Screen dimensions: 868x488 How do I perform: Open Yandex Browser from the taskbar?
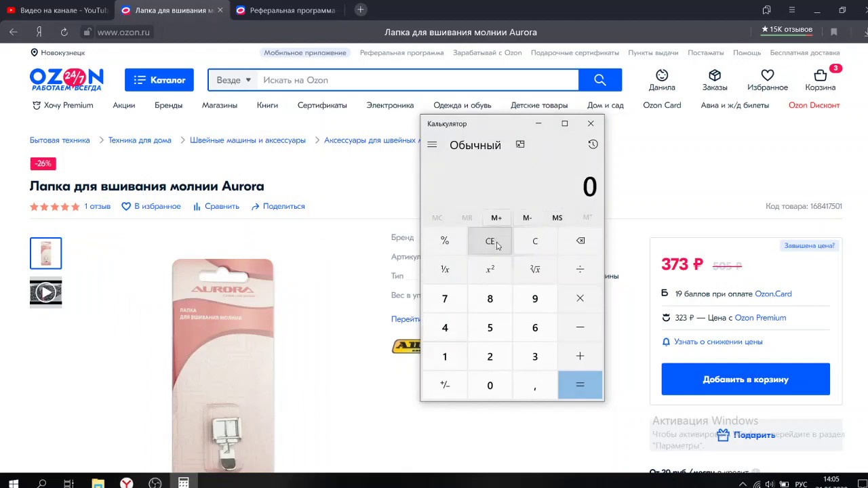point(127,483)
